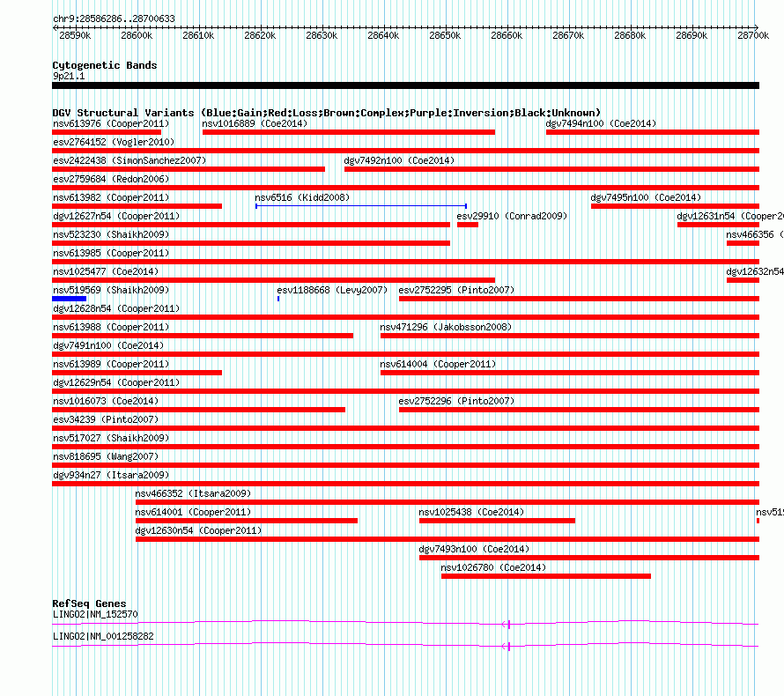Click the exon marker on LINGO2|NM_152570 track
The height and width of the screenshot is (696, 784).
pyautogui.click(x=508, y=624)
